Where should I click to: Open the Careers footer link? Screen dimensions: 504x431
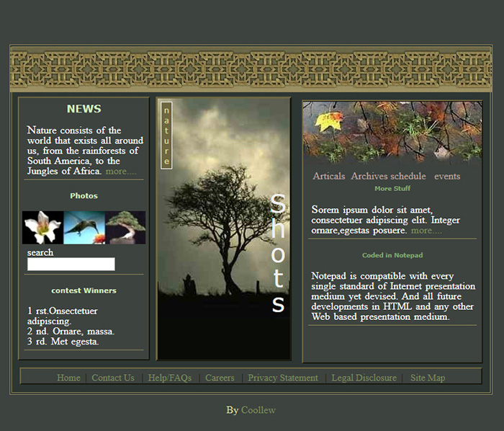[220, 378]
